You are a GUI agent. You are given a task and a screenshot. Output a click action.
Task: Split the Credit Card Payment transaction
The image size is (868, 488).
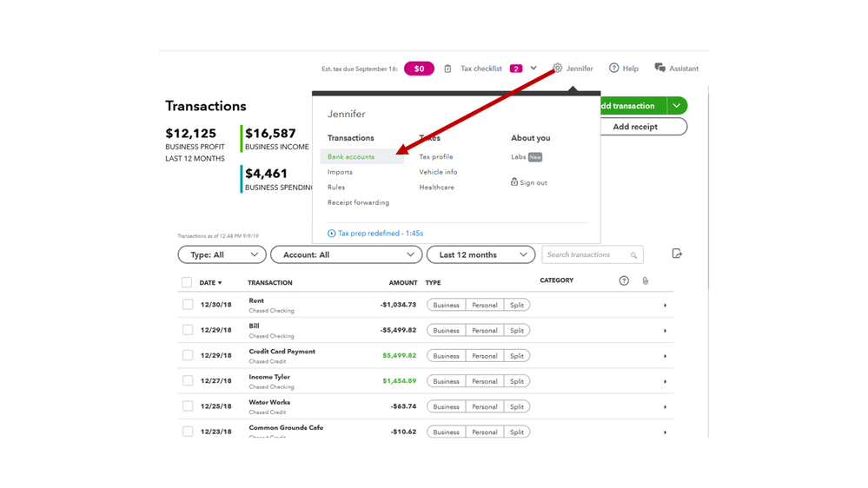[516, 356]
